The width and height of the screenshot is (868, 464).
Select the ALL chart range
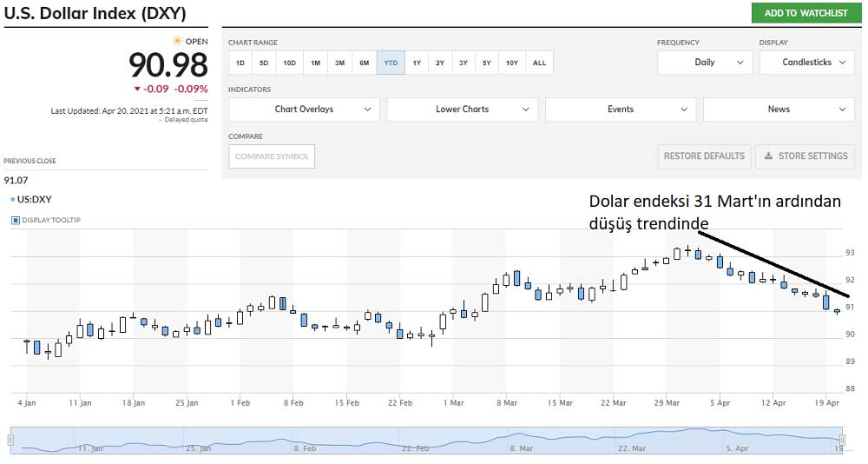point(539,63)
